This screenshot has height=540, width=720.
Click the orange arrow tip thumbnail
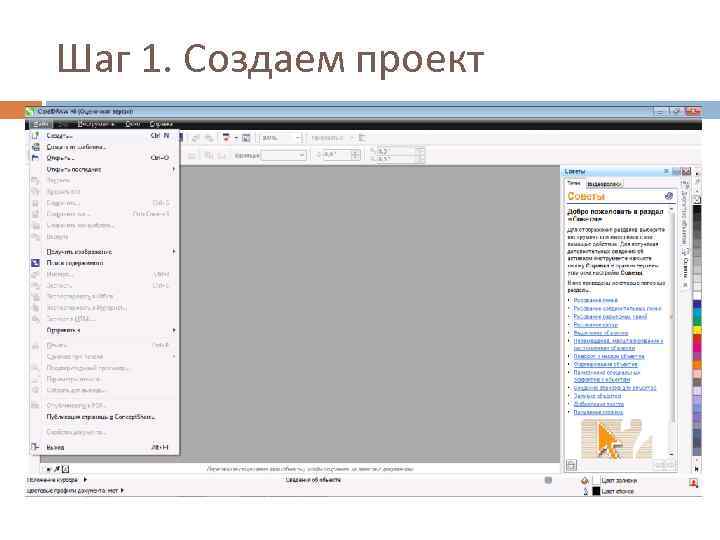617,439
